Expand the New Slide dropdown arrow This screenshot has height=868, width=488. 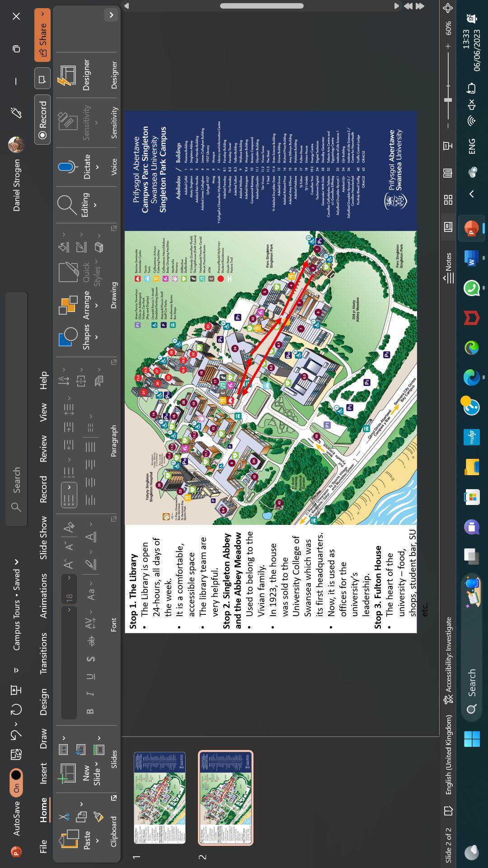point(97,764)
